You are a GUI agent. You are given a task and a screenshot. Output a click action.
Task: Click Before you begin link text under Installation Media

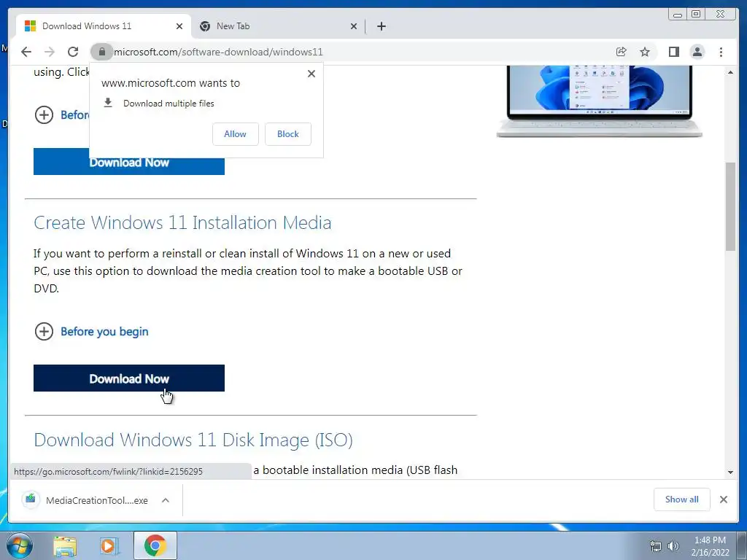click(x=104, y=332)
